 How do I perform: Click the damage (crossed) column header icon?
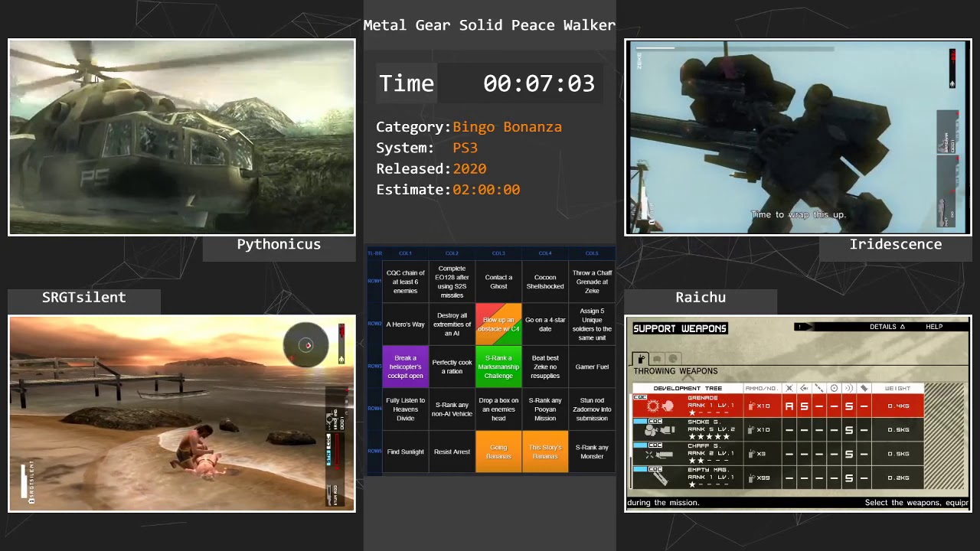click(x=789, y=388)
